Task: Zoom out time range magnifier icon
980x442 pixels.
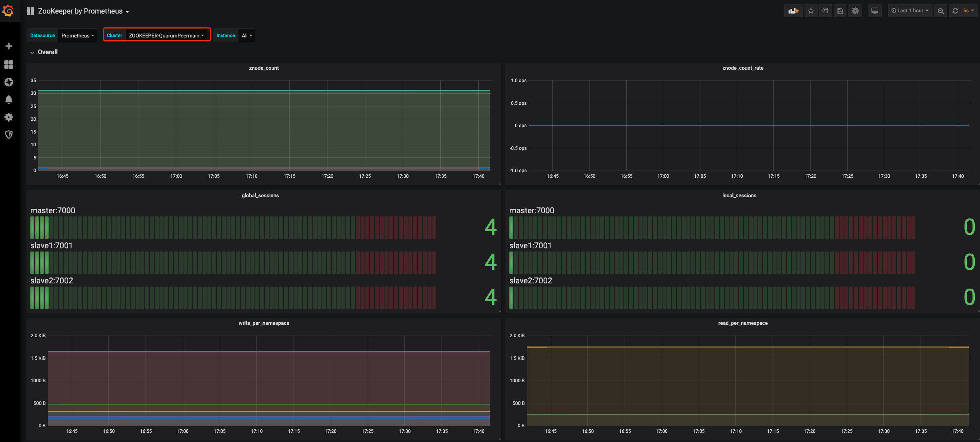Action: click(x=941, y=11)
